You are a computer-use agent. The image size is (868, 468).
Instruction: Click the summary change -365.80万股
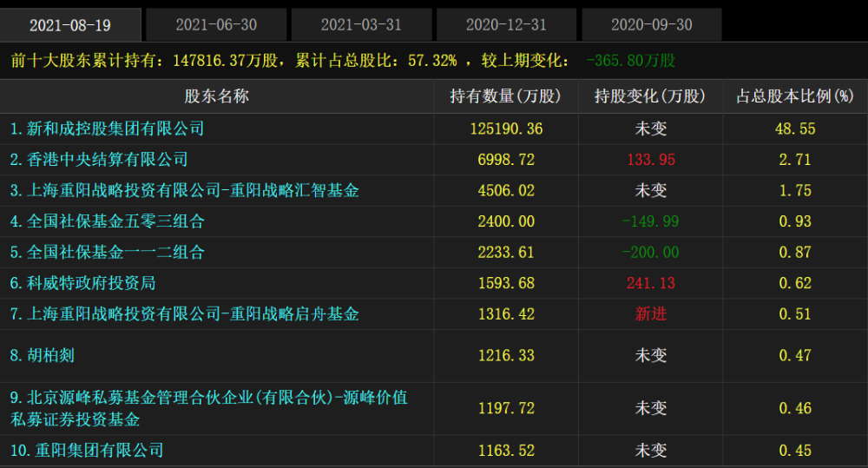point(631,61)
